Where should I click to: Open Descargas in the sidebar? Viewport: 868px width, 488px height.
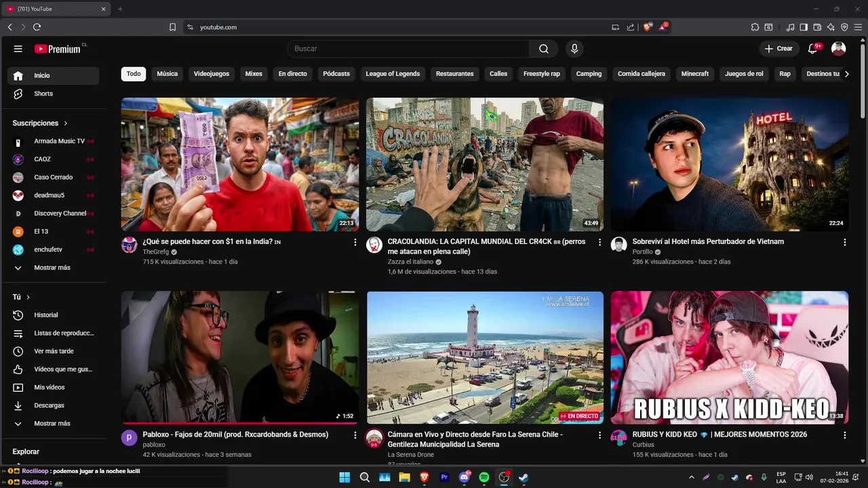53,405
